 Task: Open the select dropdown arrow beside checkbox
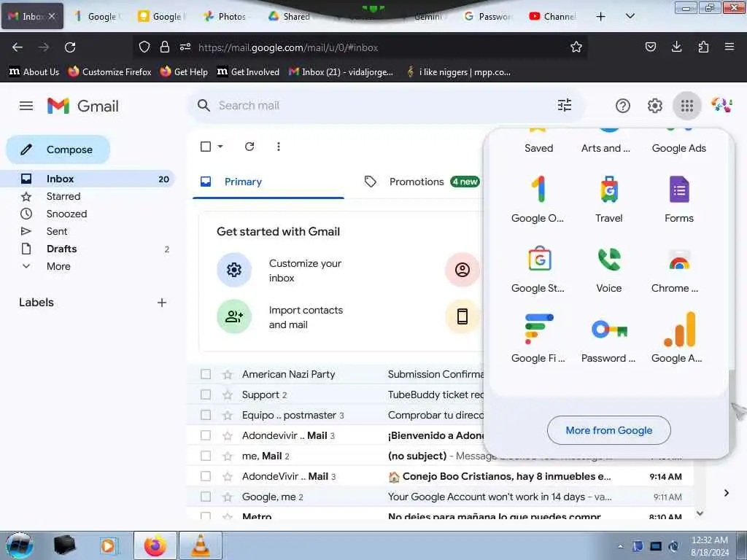point(220,147)
